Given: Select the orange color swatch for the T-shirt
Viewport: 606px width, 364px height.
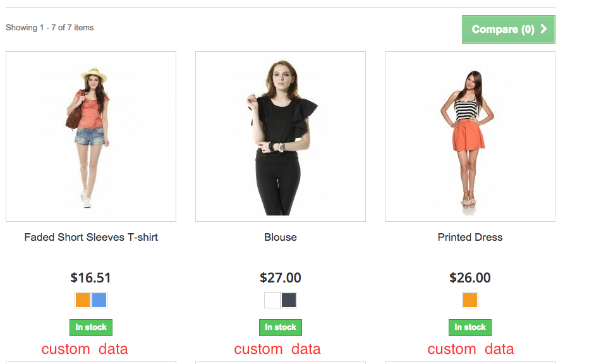Looking at the screenshot, I should [x=83, y=300].
